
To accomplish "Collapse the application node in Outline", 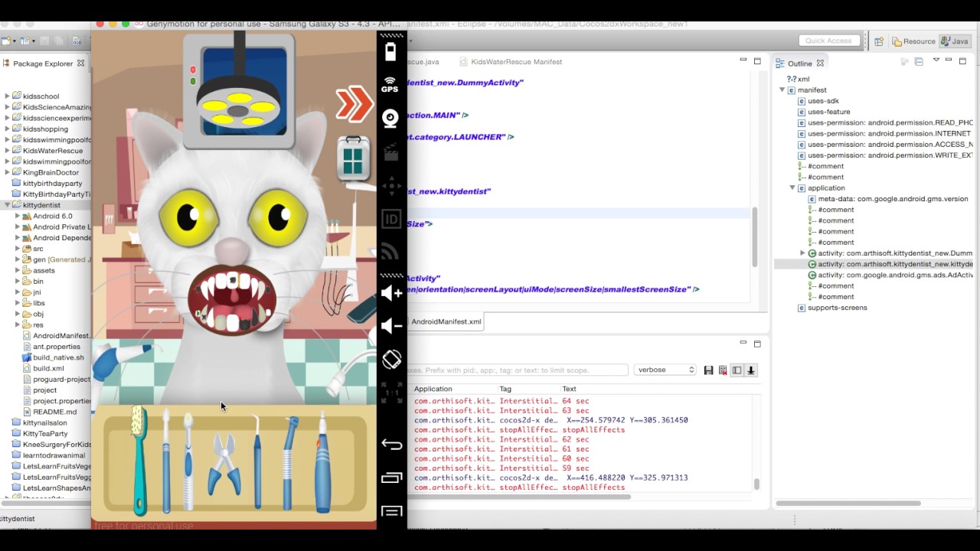I will click(792, 187).
